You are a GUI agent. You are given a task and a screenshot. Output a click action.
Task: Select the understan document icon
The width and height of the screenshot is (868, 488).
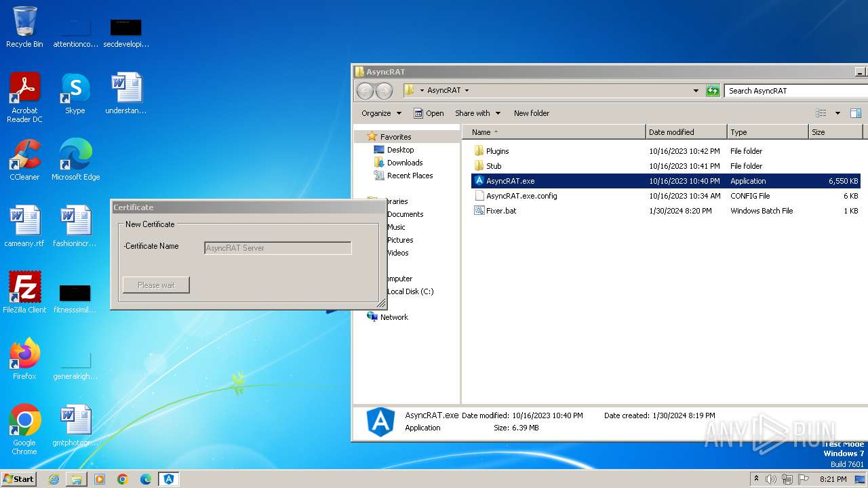pos(126,94)
